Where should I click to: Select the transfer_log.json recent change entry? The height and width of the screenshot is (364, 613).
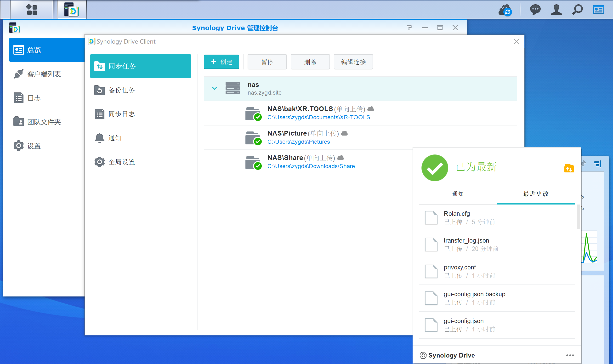(x=497, y=245)
